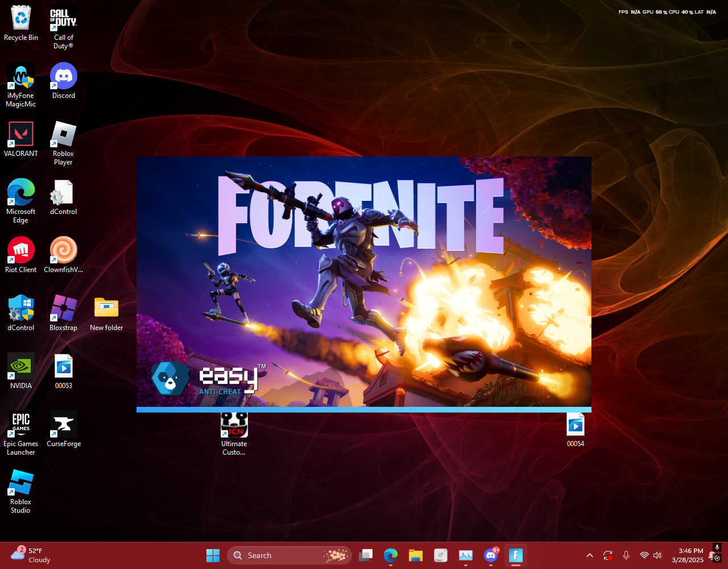This screenshot has width=728, height=569.
Task: Launch Discord from the desktop shortcut
Action: coord(63,81)
